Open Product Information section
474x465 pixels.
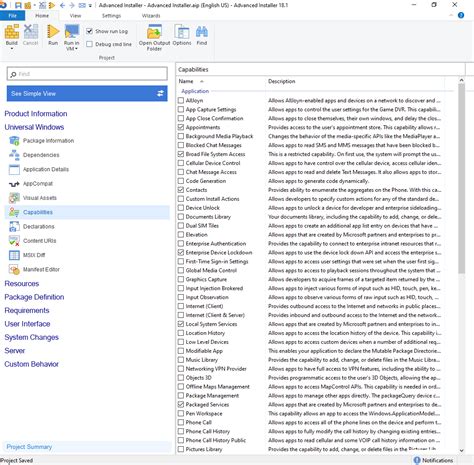coord(36,114)
